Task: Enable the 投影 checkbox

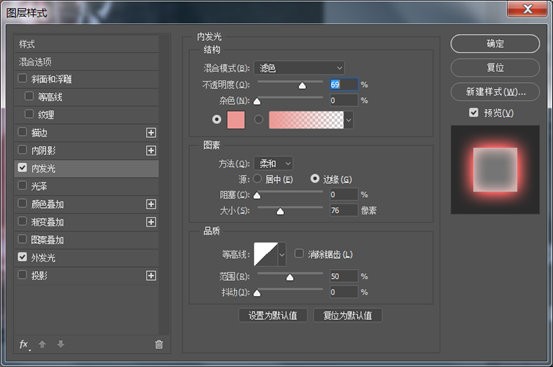Action: pyautogui.click(x=22, y=275)
